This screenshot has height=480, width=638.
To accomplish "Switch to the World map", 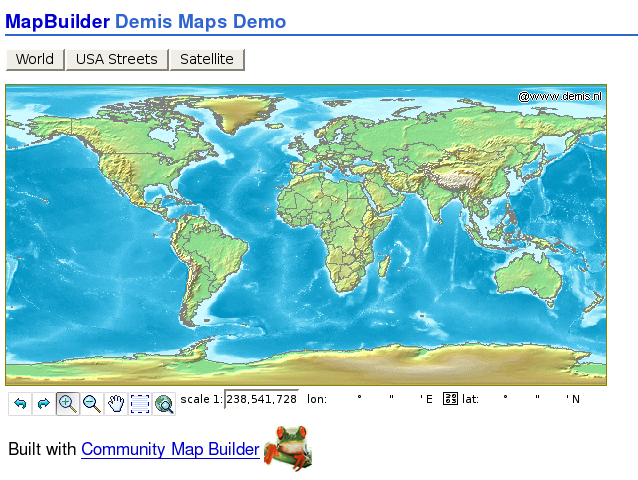I will [35, 59].
